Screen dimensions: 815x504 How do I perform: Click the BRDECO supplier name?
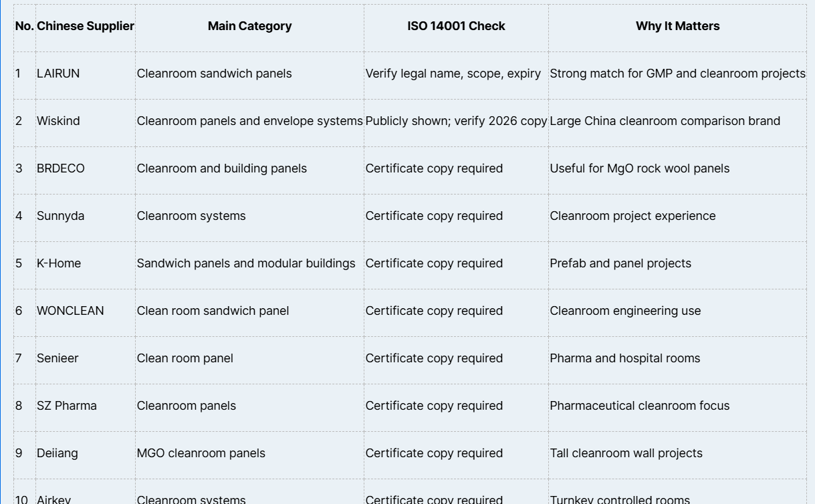[x=61, y=168]
